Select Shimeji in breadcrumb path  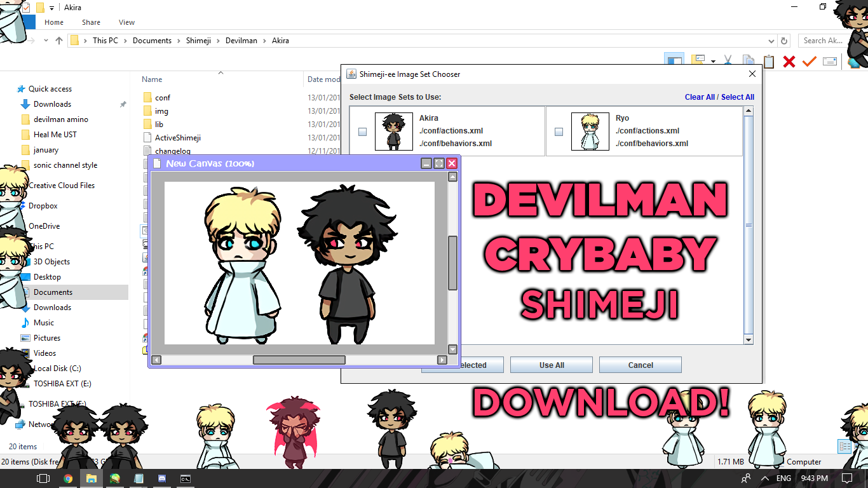[198, 41]
